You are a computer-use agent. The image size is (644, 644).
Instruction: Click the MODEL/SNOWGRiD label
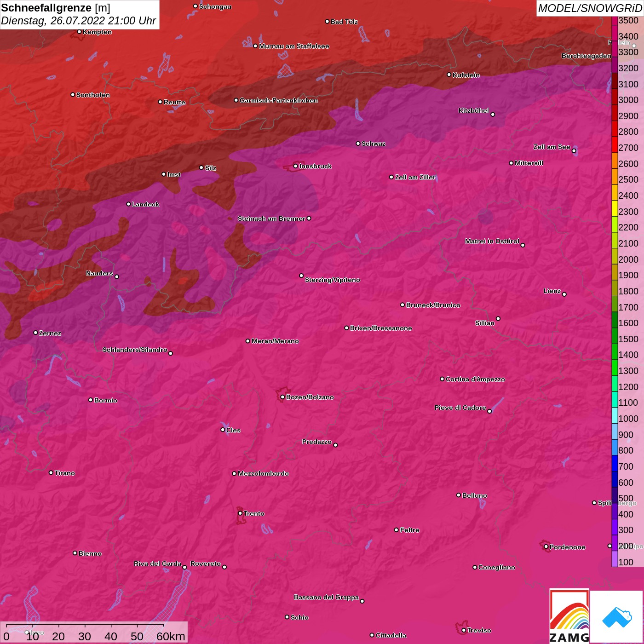click(x=590, y=8)
